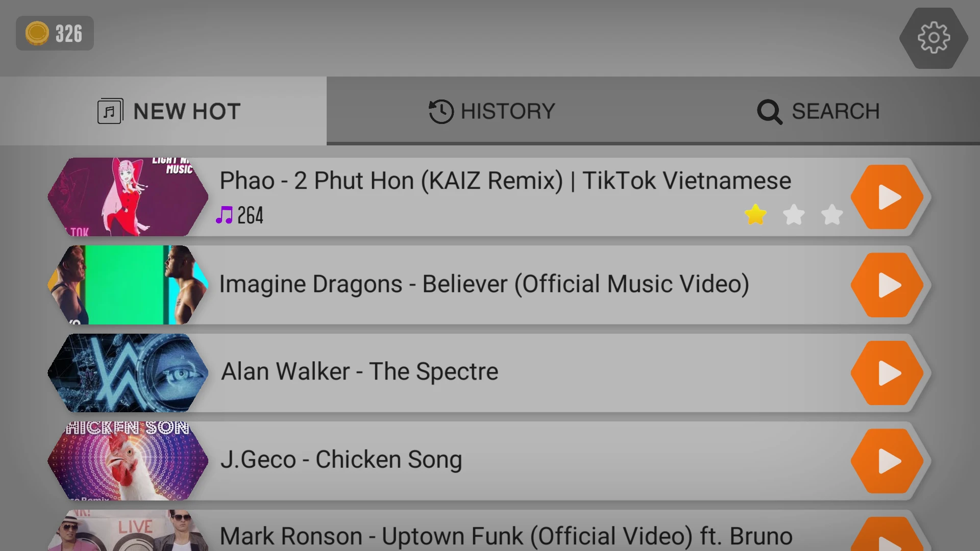Tap the purple music note score icon
This screenshot has height=551, width=980.
click(224, 215)
